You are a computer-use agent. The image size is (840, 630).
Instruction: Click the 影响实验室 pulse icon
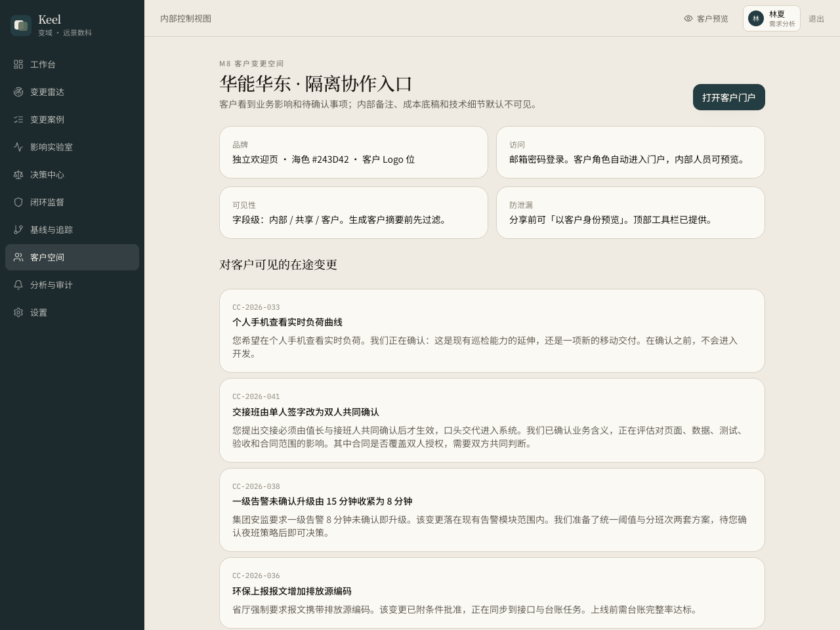coord(18,147)
